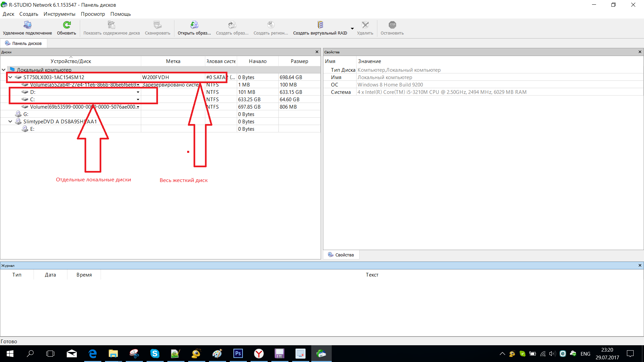The image size is (644, 362).
Task: Open the Помощь menu
Action: pos(121,14)
